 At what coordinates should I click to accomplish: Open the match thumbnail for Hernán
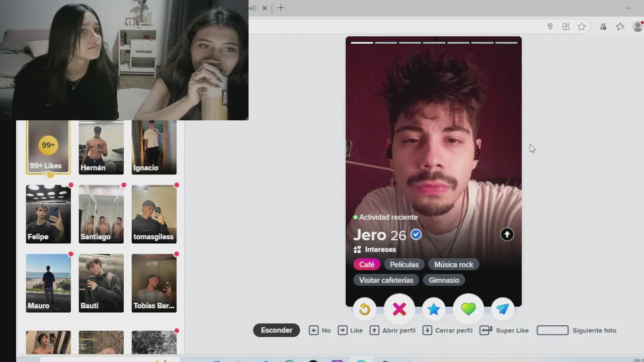pyautogui.click(x=101, y=147)
